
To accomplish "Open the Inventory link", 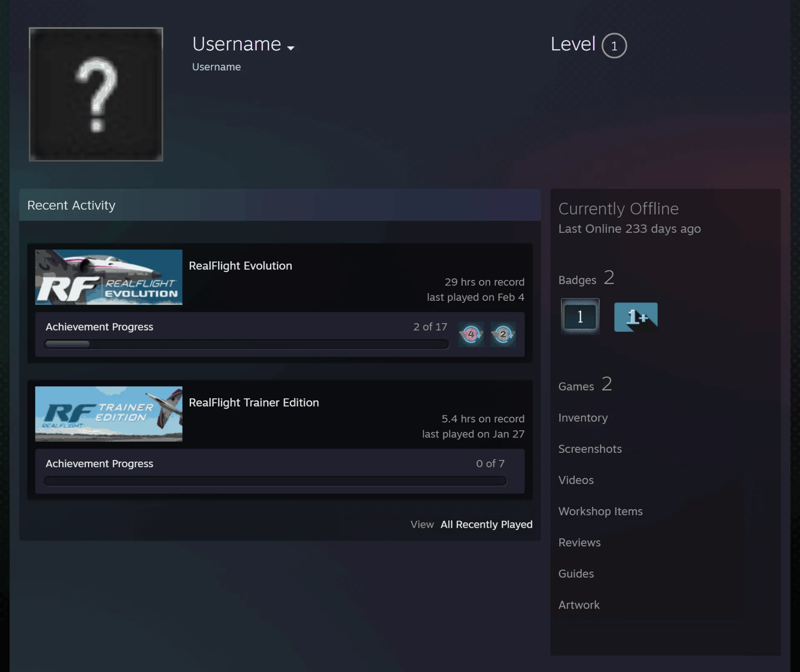I will [x=583, y=417].
